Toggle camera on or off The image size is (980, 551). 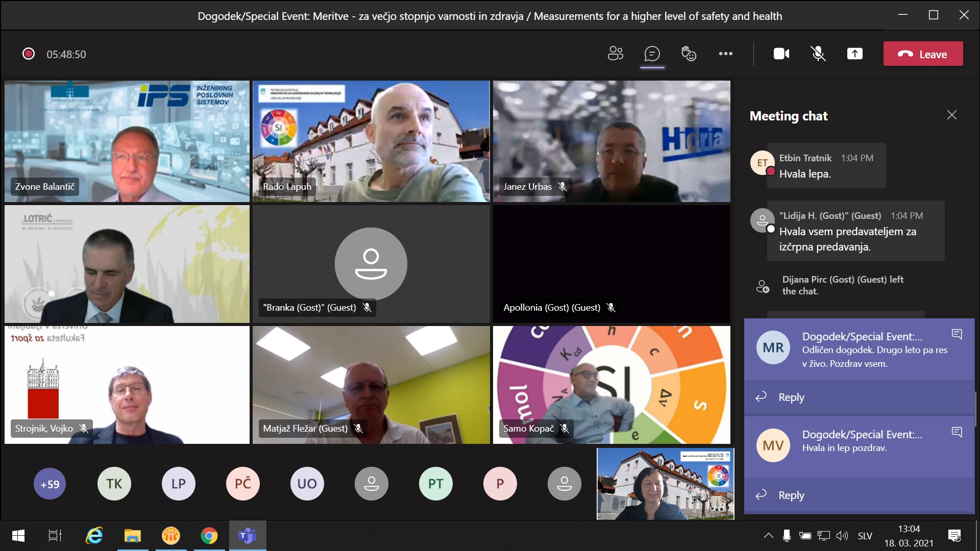click(781, 54)
